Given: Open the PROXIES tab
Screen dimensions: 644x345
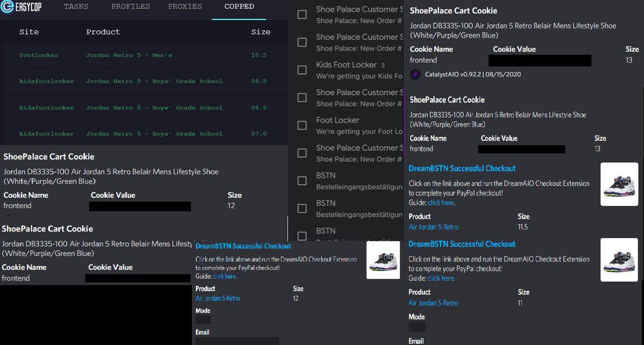Looking at the screenshot, I should coord(185,7).
